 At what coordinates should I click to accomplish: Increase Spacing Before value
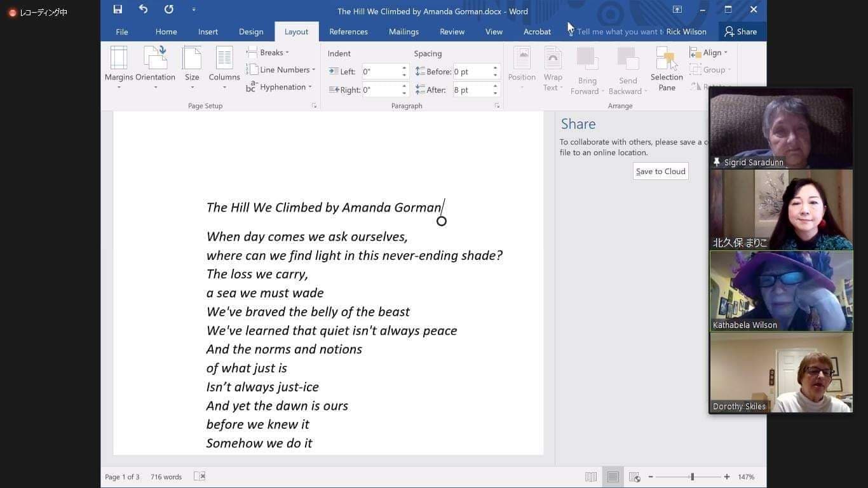[x=496, y=68]
